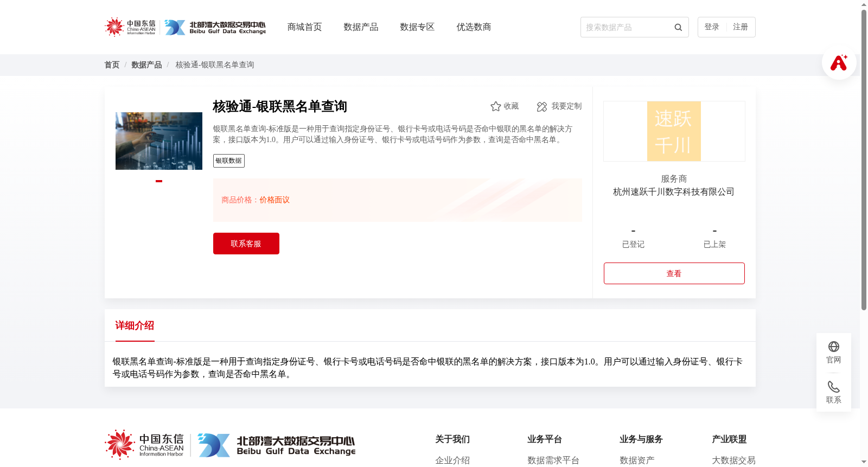This screenshot has width=868, height=467.
Task: Click footer heading 业务平台
Action: click(545, 439)
